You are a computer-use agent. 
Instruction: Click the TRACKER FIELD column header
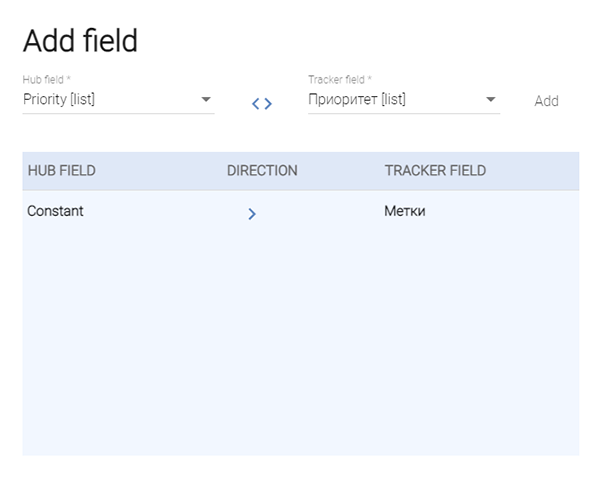(x=435, y=171)
